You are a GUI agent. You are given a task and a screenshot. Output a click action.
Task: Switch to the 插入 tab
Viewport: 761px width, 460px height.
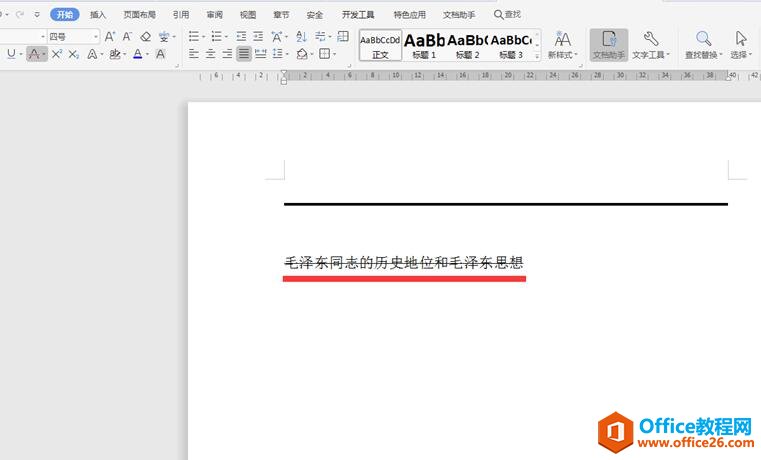tap(98, 15)
